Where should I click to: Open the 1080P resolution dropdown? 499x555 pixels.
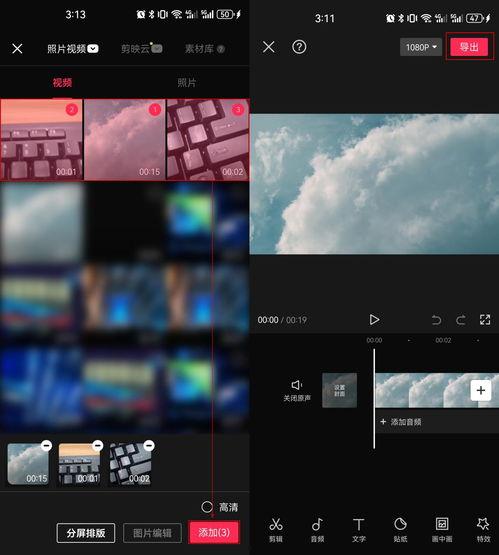(x=421, y=47)
